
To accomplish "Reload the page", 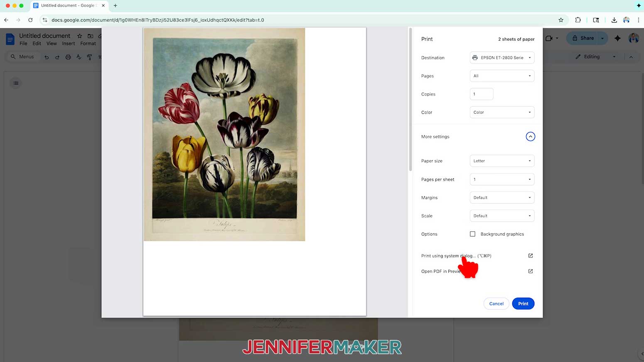I will click(x=30, y=20).
